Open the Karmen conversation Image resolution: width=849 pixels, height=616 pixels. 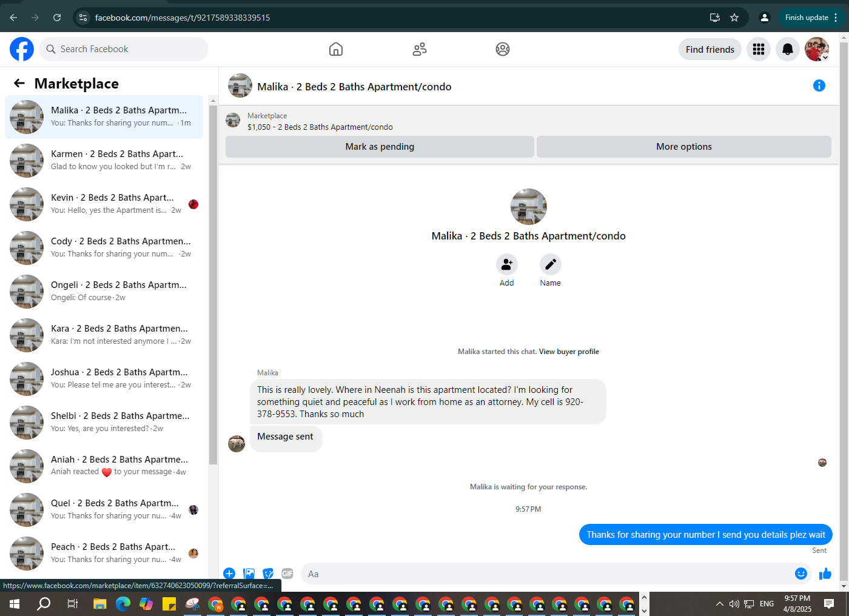point(104,161)
